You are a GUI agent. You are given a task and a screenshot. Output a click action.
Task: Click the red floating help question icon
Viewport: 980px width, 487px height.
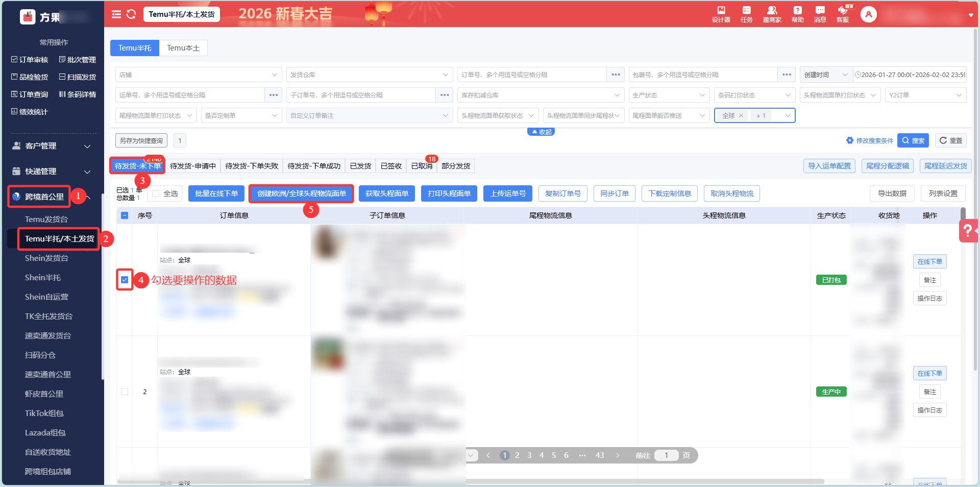[x=968, y=231]
